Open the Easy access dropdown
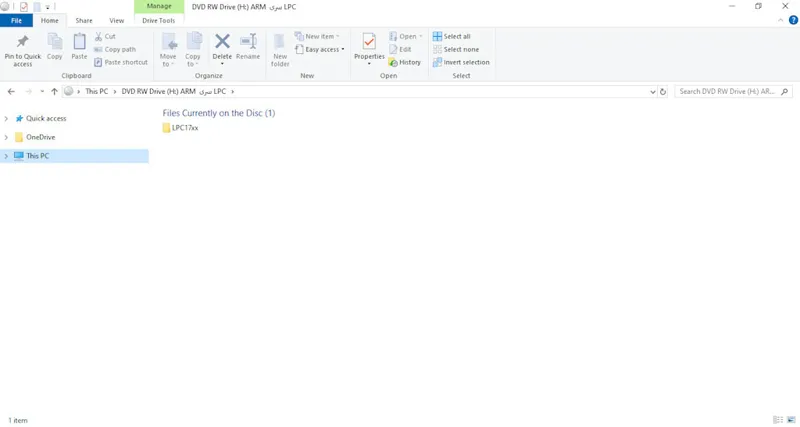Image resolution: width=800 pixels, height=427 pixels. (320, 49)
